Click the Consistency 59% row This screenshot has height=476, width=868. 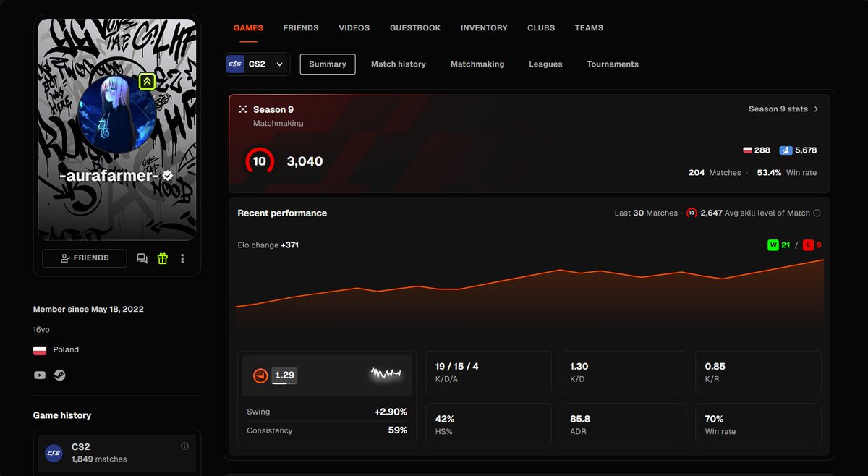click(327, 430)
